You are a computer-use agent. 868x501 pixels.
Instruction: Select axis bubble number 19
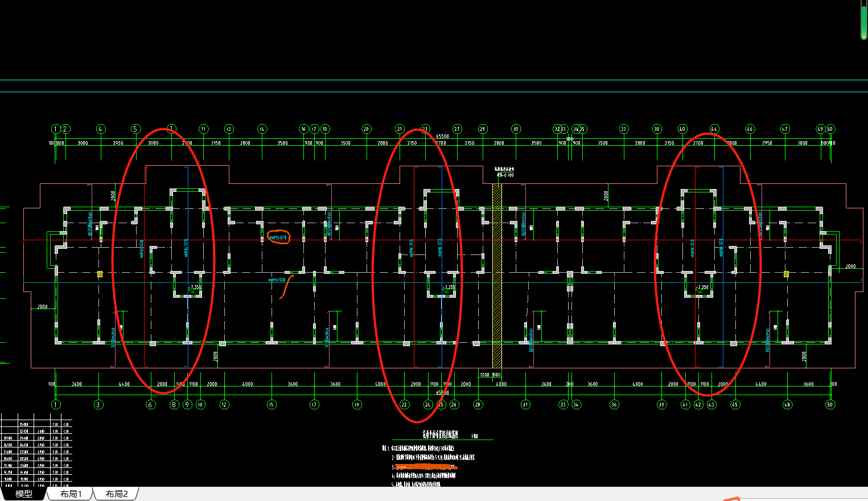357,405
